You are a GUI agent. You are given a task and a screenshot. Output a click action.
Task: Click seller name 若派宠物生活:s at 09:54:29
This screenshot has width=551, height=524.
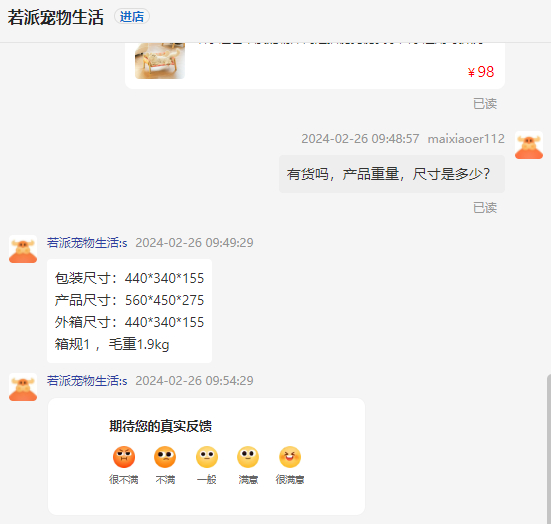coord(87,381)
